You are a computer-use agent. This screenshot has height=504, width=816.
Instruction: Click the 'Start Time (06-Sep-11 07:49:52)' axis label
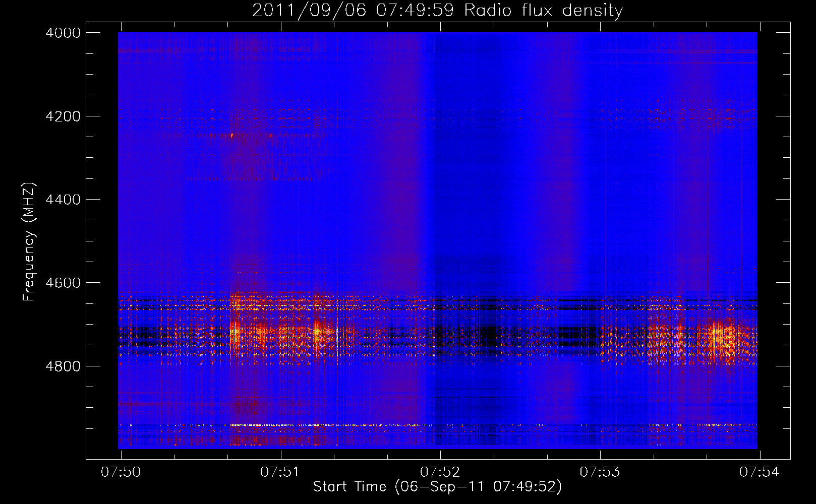pyautogui.click(x=437, y=487)
